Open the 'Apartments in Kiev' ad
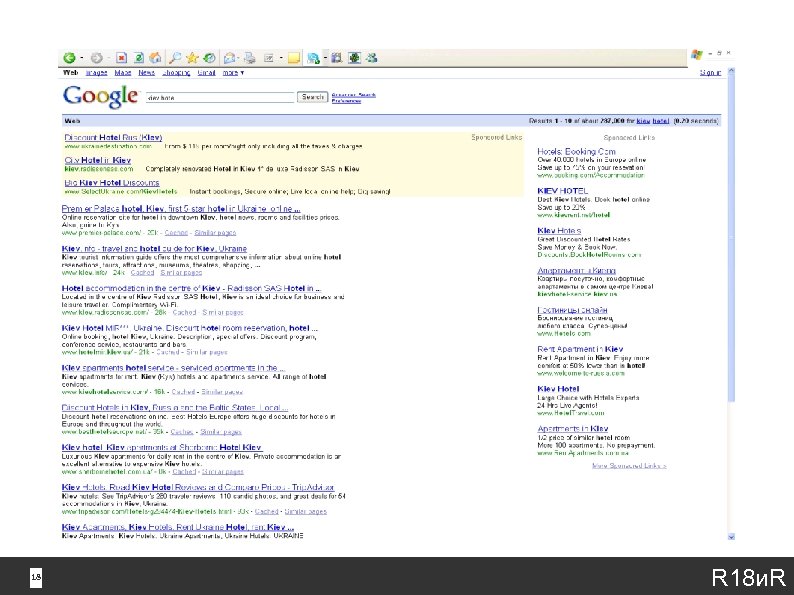Viewport: 794px width, 595px height. [573, 429]
